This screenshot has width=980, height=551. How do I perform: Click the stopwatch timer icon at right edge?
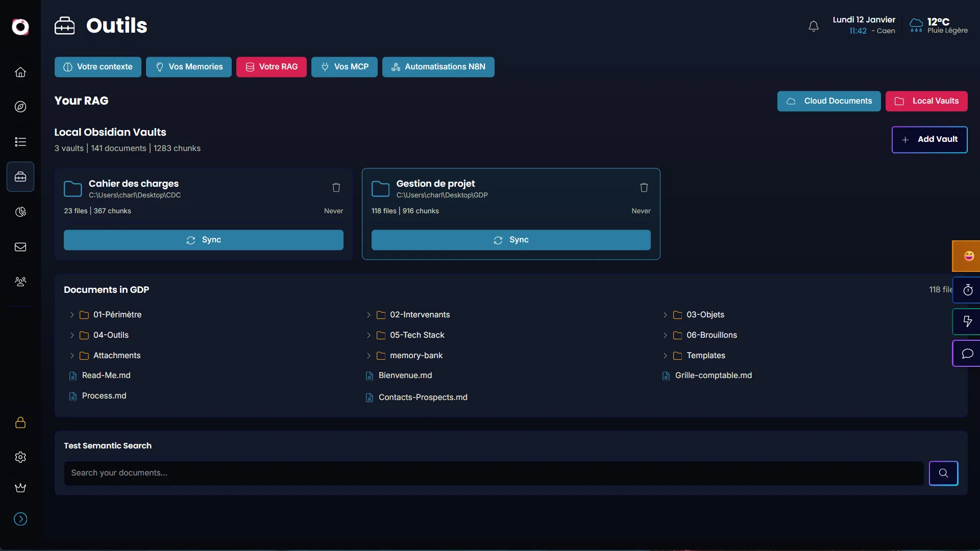click(967, 290)
